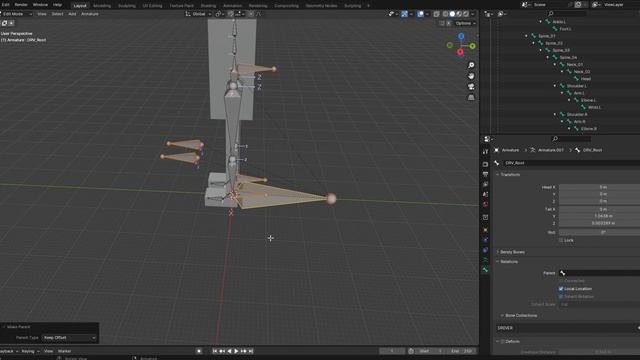Open the Object Constraints properties tab
640x360 pixels.
tap(485, 250)
